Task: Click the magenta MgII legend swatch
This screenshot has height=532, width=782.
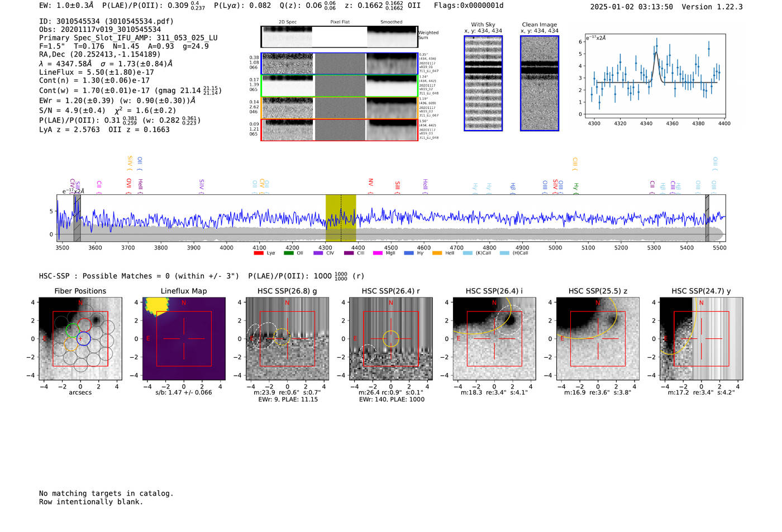Action: 378,253
